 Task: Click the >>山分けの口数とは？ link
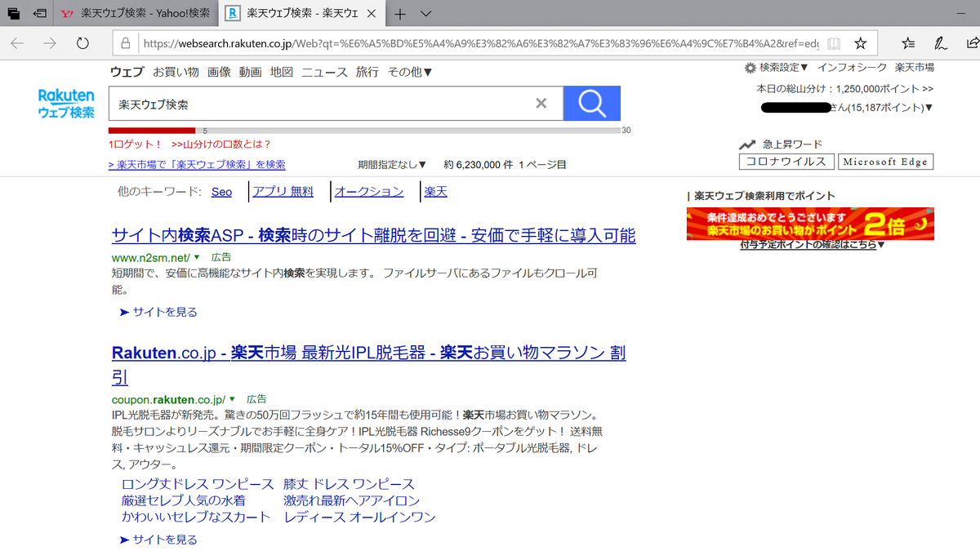(x=221, y=144)
